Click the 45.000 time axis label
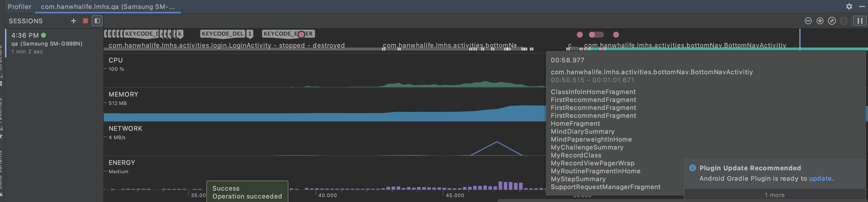 455,195
